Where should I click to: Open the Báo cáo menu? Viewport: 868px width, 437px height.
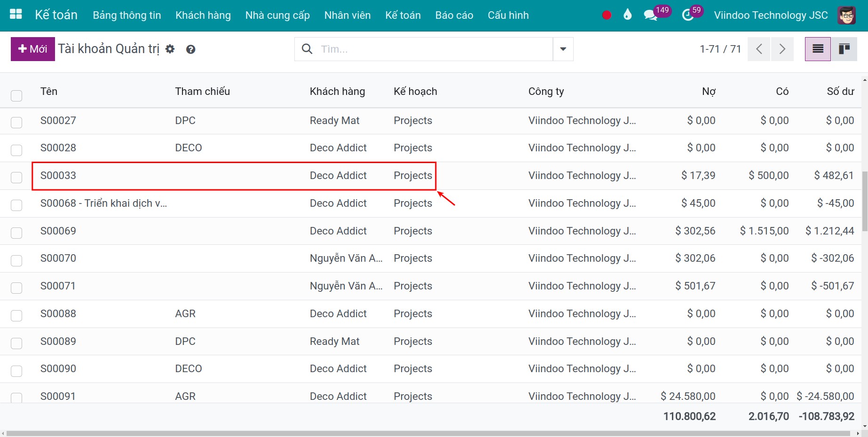[454, 15]
